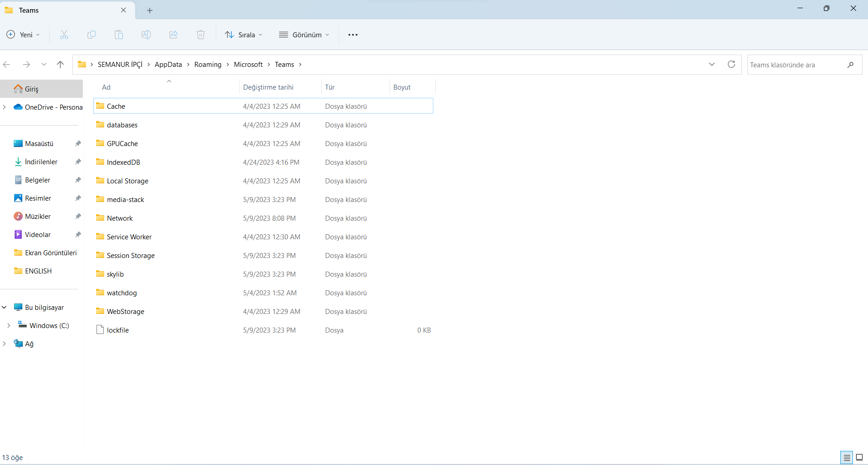Sort by Ad name column
868x465 pixels.
[x=167, y=87]
